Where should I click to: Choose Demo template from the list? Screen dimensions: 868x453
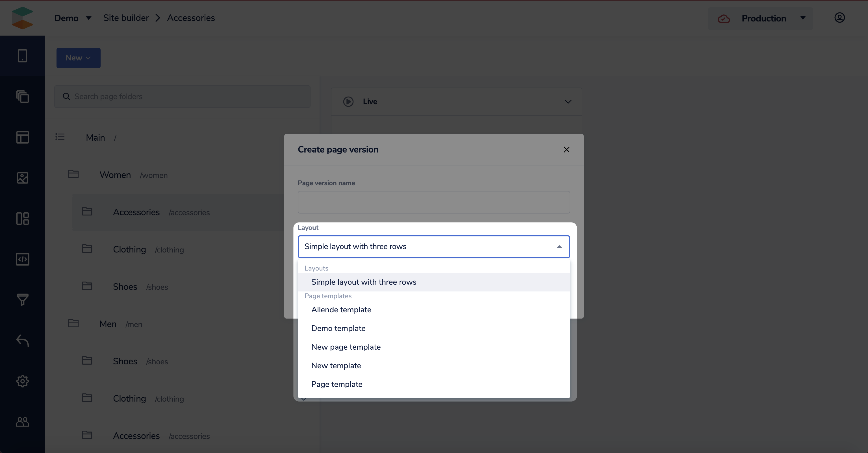coord(338,328)
